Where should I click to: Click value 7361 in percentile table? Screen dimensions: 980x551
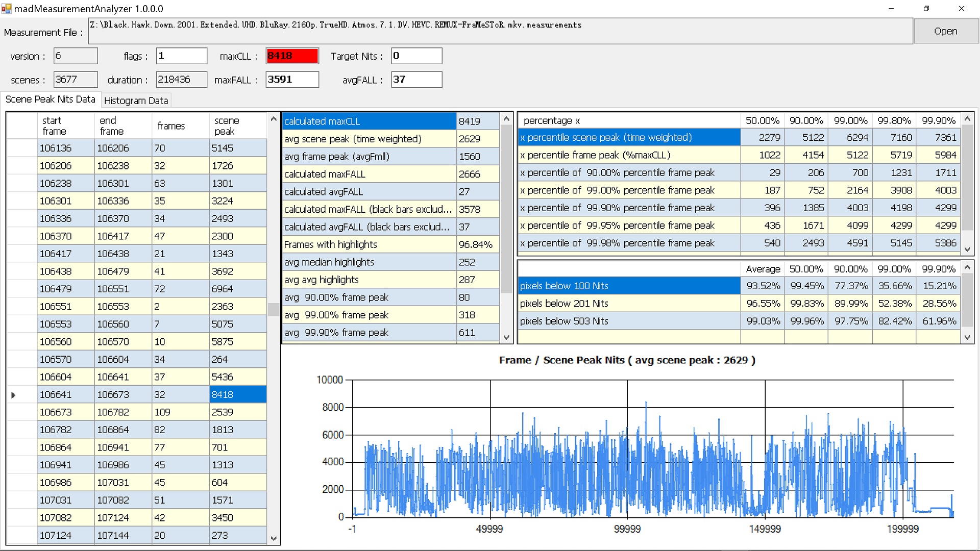(x=939, y=137)
